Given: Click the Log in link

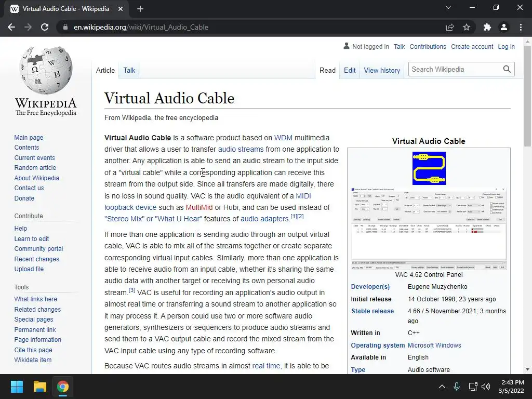Looking at the screenshot, I should [x=506, y=46].
